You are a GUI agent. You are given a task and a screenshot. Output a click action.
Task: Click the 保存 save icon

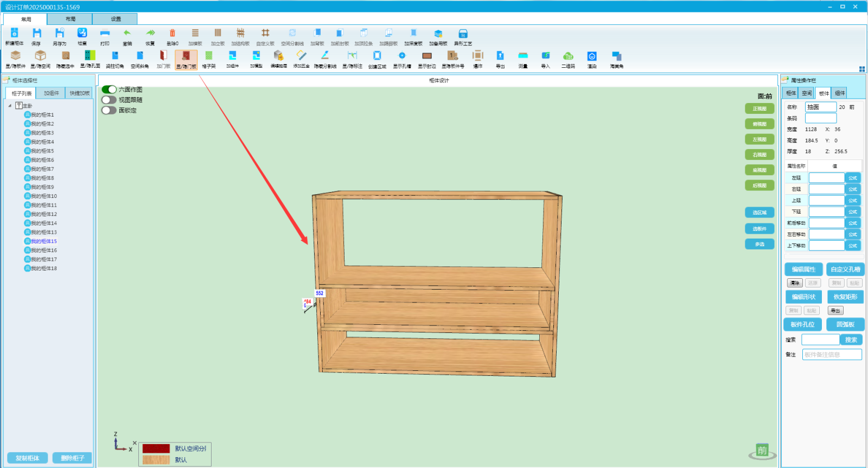pyautogui.click(x=36, y=33)
